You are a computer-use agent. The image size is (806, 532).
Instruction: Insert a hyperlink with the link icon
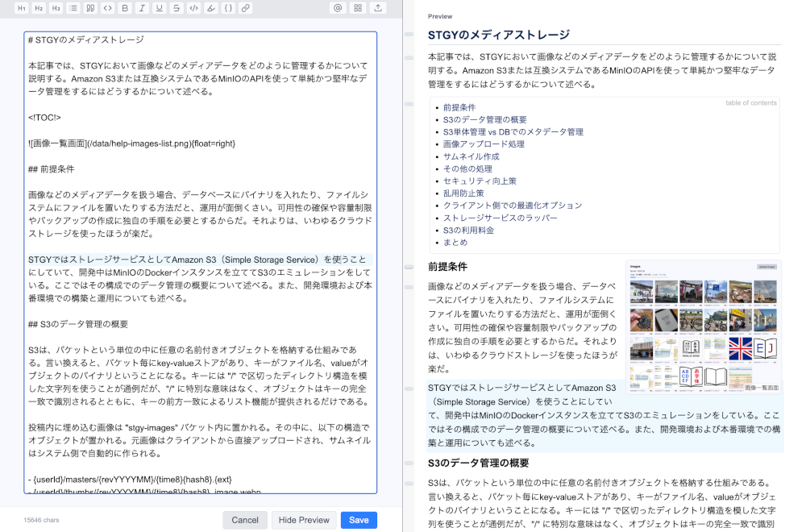click(245, 8)
